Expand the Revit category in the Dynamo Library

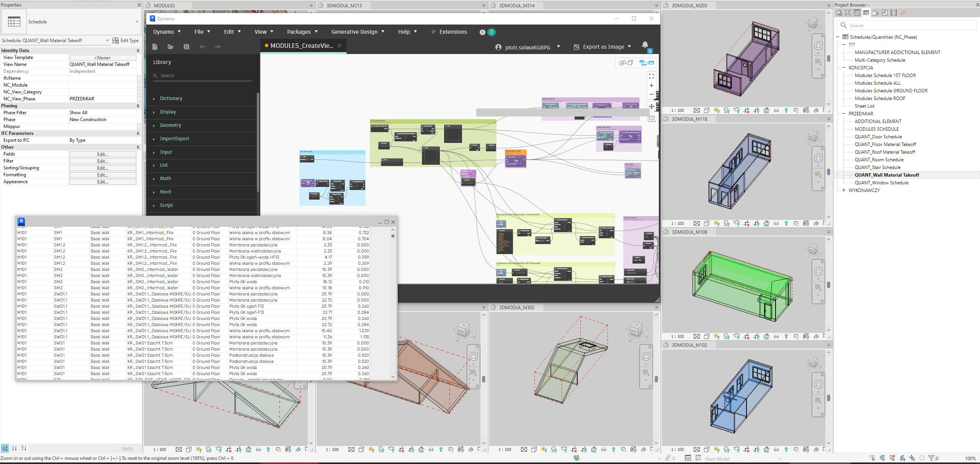point(165,192)
